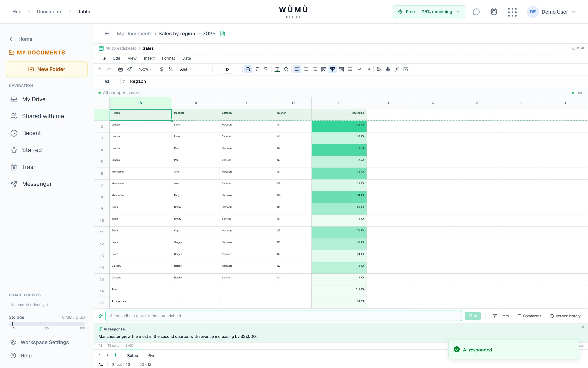
Task: Go to My Drive
Action: pos(33,99)
